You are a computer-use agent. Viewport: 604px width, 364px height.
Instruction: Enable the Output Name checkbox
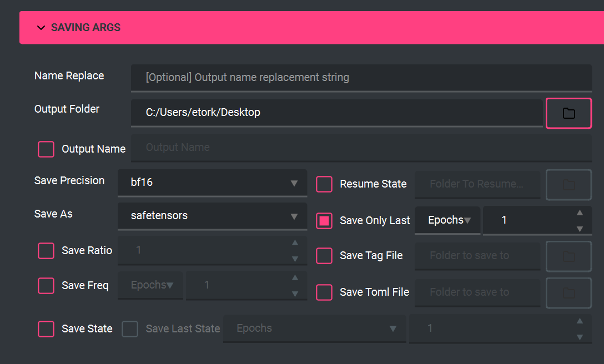(46, 149)
